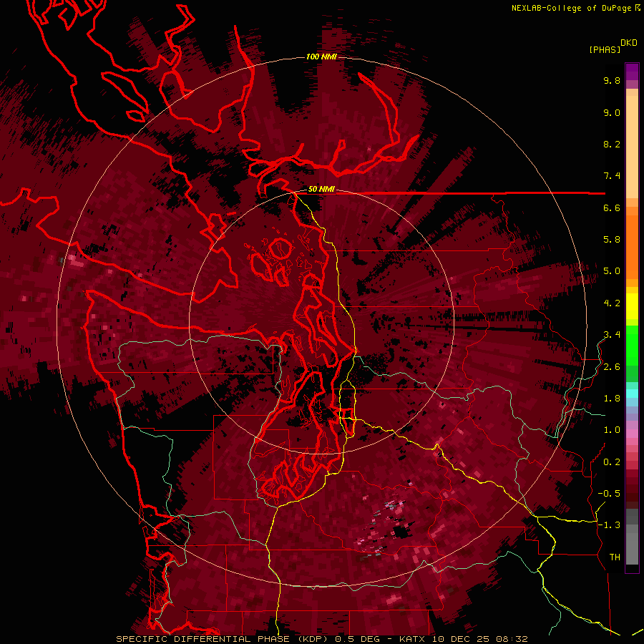The image size is (644, 644).
Task: Click the -0.5 legend value
Action: coord(609,494)
